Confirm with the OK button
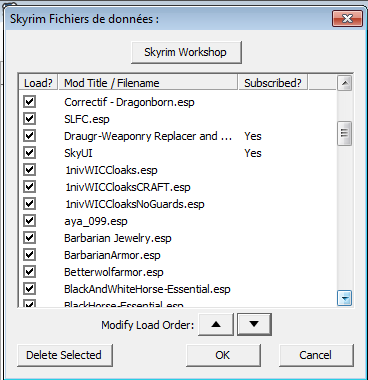The height and width of the screenshot is (380, 368). tap(223, 355)
